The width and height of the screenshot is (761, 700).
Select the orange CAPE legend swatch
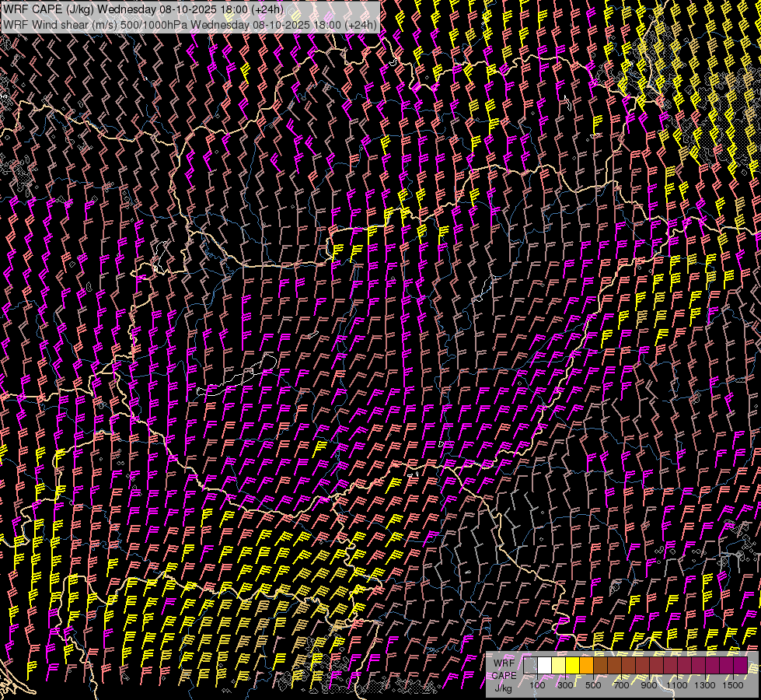pos(586,666)
